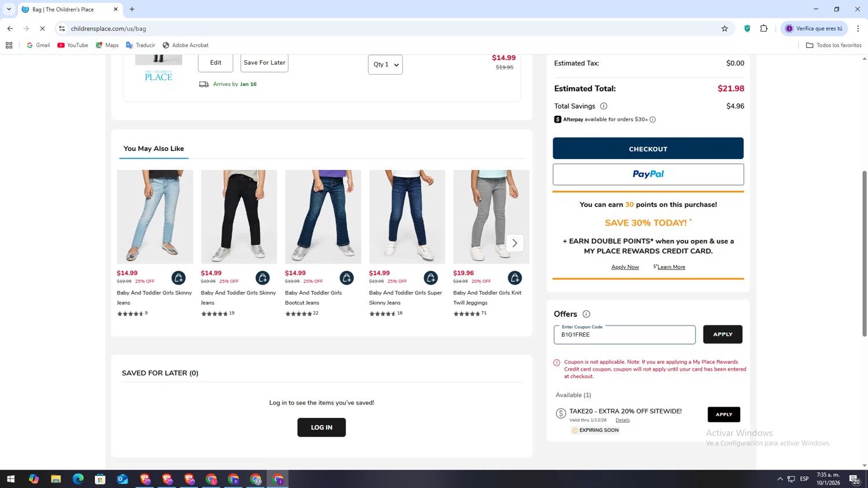The image size is (868, 488).
Task: Click Edit item button
Action: [x=216, y=62]
